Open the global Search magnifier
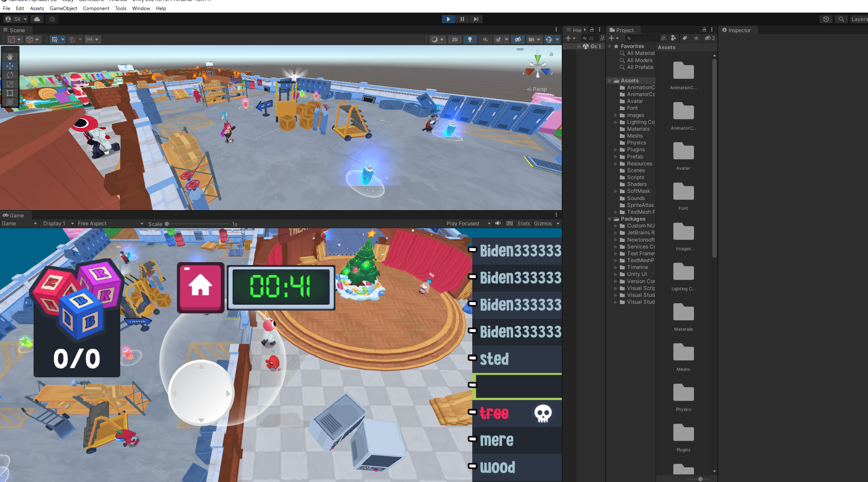Screen dimensions: 868x482 [841, 19]
